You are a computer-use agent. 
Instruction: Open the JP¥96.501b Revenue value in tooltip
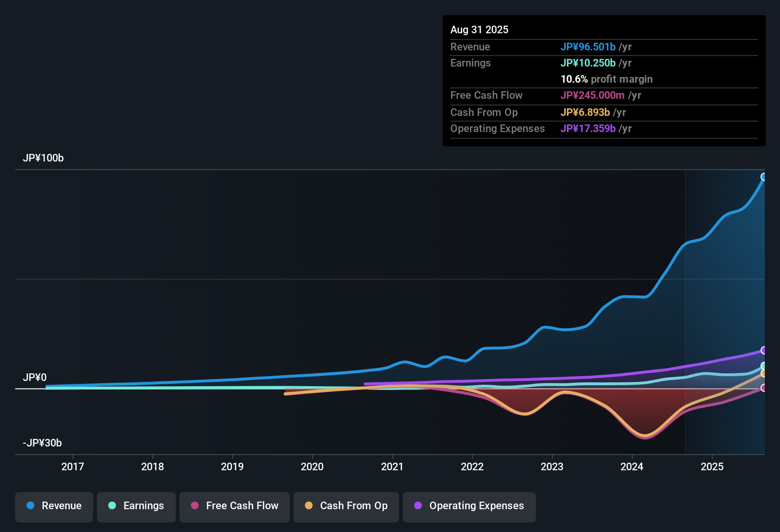(x=588, y=47)
